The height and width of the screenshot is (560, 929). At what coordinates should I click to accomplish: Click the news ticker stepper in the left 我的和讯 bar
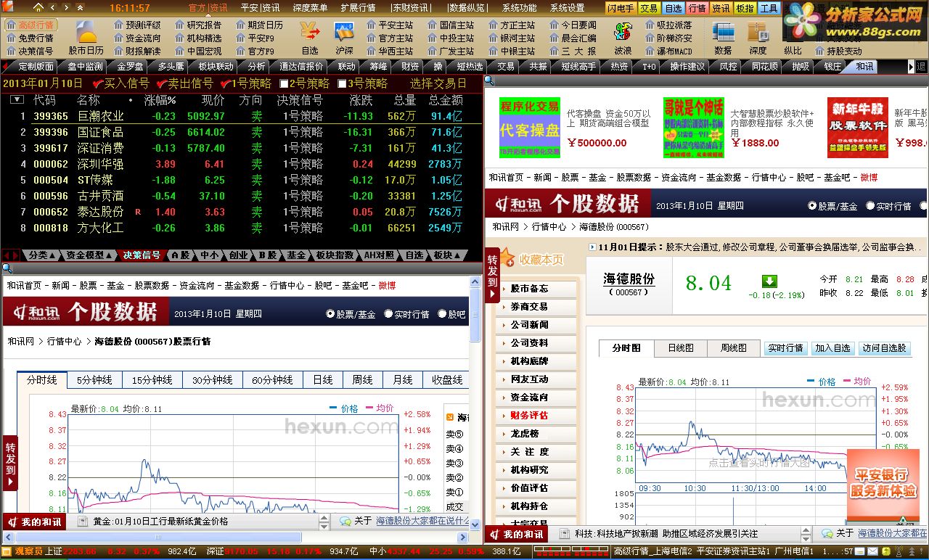pos(324,521)
